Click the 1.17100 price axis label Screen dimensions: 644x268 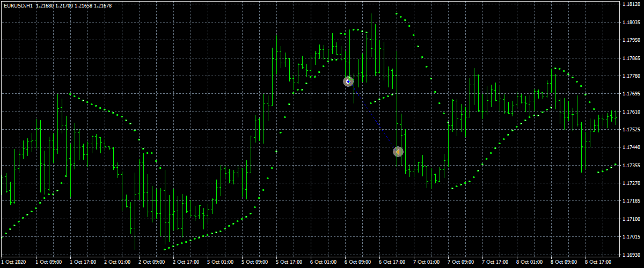[x=632, y=219]
